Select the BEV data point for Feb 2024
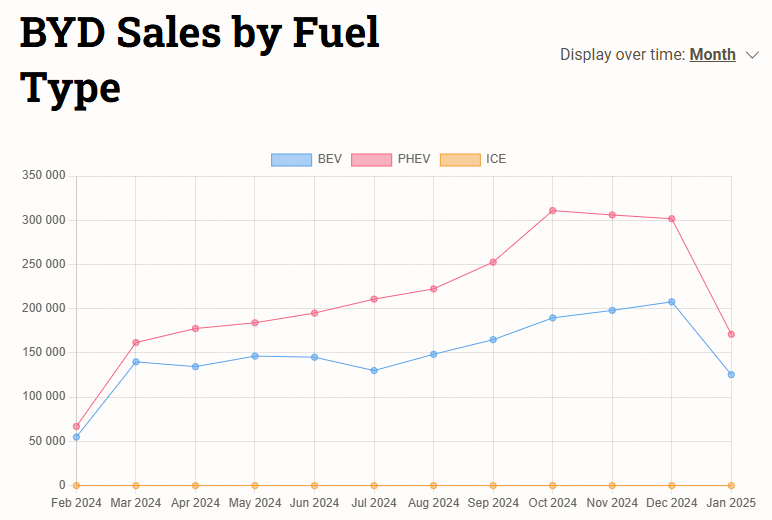Viewport: 772px width, 520px height. tap(76, 437)
